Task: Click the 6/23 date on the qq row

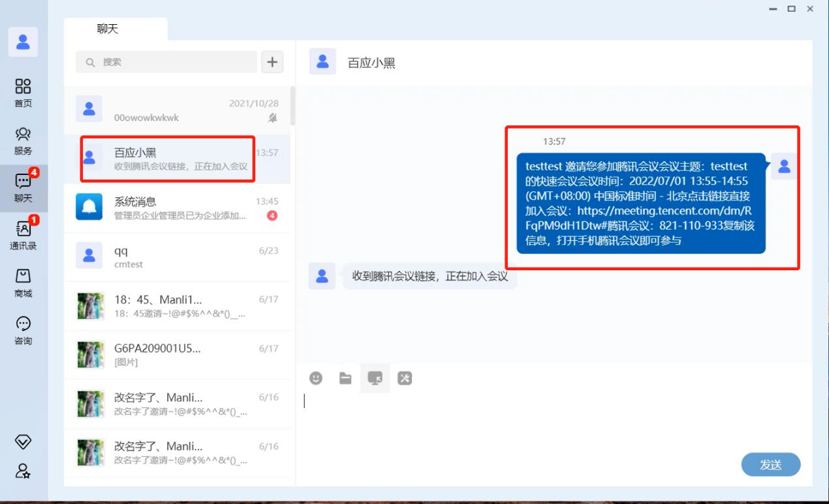Action: pyautogui.click(x=269, y=251)
